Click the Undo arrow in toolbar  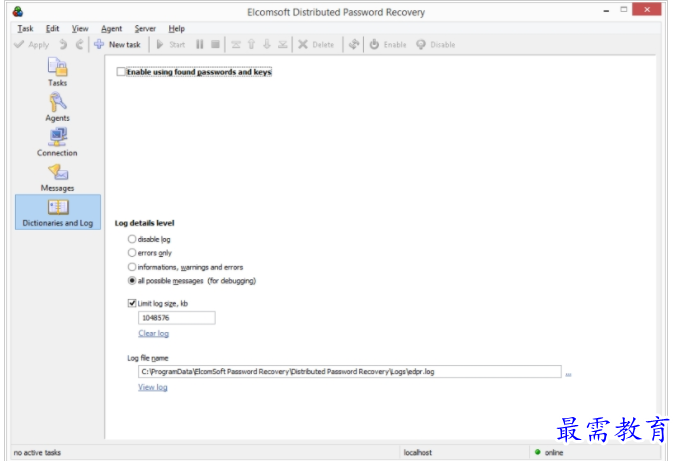click(x=63, y=45)
